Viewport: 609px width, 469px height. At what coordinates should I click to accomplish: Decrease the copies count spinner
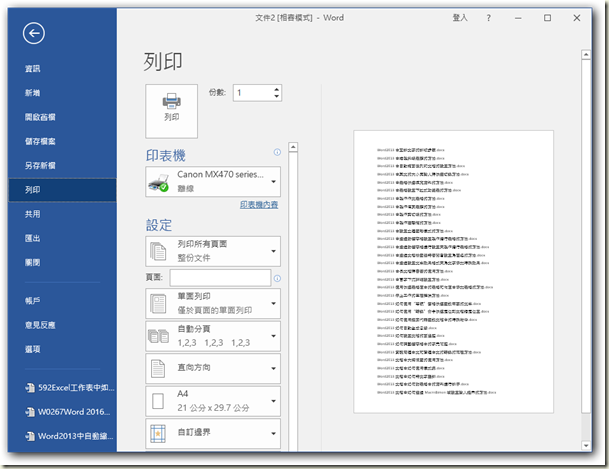click(277, 96)
